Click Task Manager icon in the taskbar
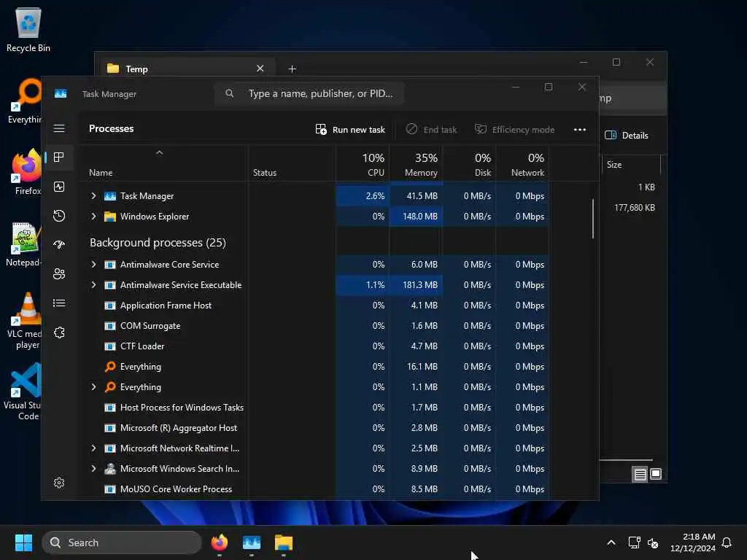This screenshot has width=747, height=560. (x=252, y=542)
